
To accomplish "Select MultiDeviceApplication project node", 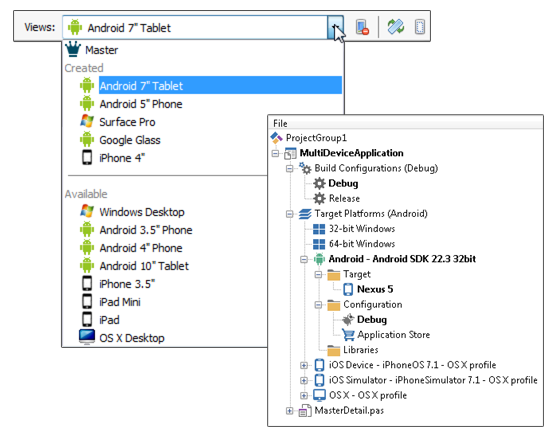I will click(352, 153).
